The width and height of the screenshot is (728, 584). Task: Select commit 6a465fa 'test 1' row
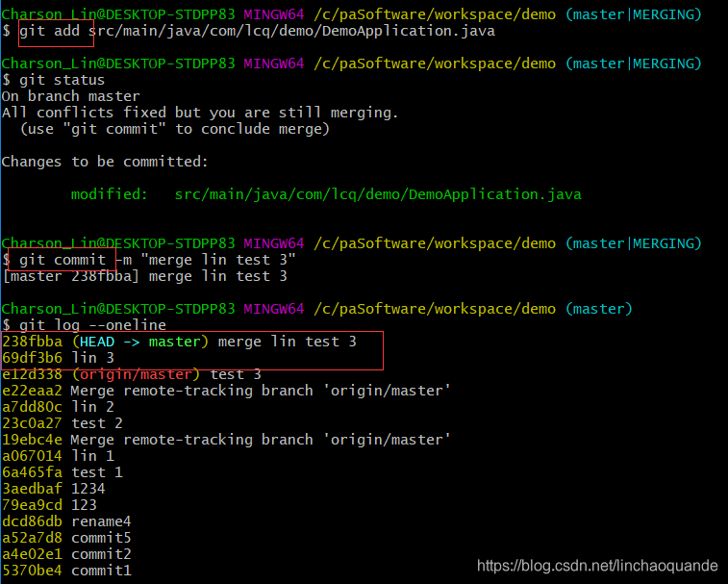63,472
